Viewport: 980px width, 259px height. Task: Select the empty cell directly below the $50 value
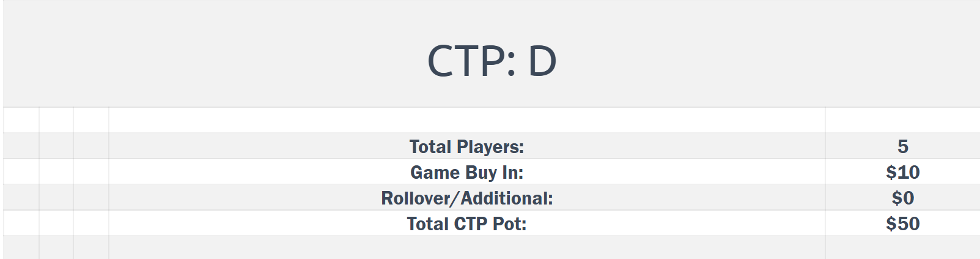[x=902, y=247]
